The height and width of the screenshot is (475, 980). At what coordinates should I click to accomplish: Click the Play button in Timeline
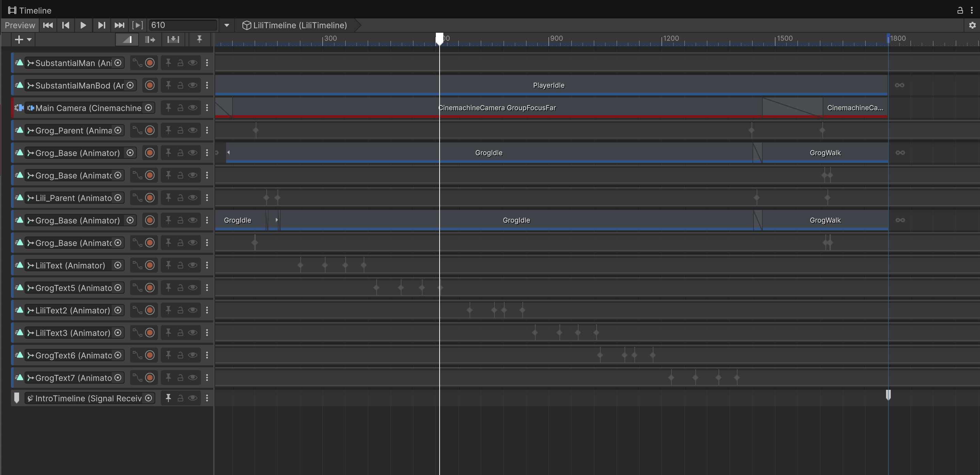[x=83, y=25]
